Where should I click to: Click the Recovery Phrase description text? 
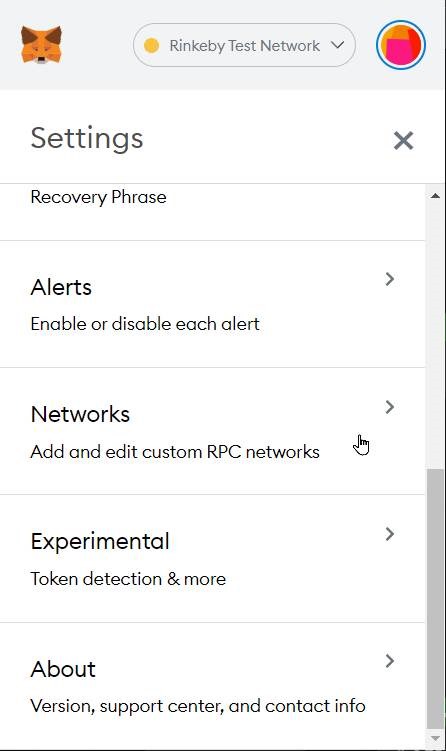98,197
